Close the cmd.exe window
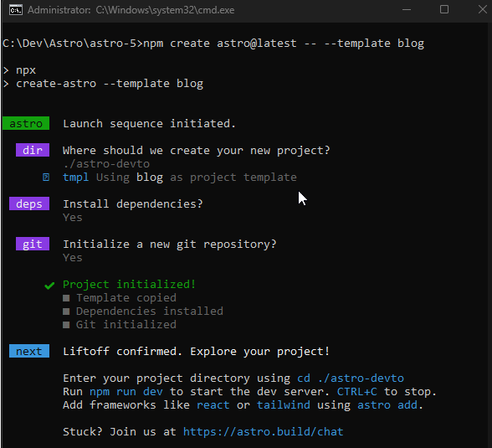The height and width of the screenshot is (448, 492). click(x=482, y=10)
